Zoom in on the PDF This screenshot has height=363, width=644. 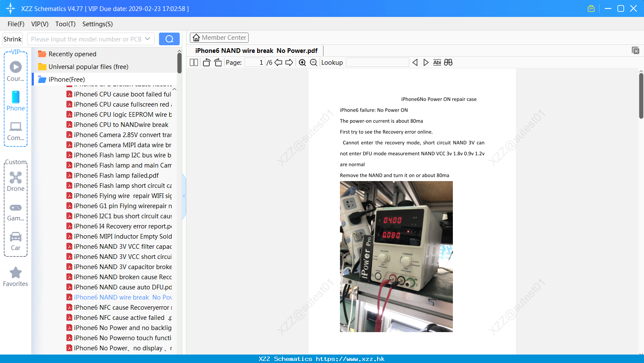tap(302, 62)
